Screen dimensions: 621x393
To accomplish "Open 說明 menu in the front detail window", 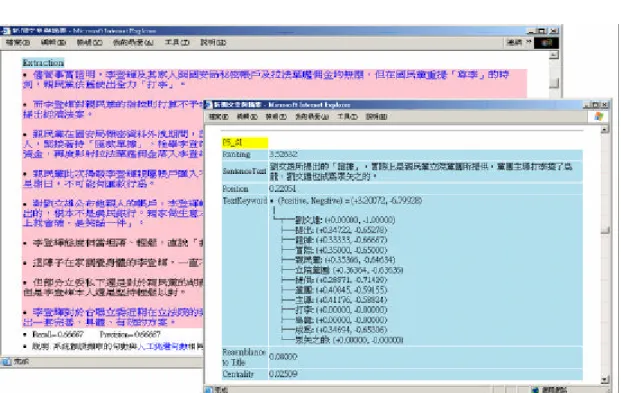I will click(376, 116).
